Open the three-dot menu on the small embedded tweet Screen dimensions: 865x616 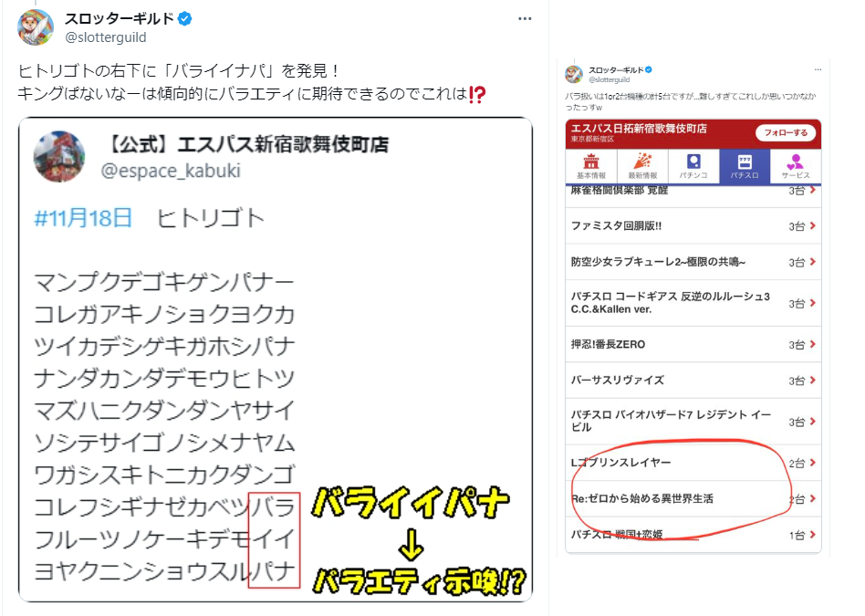click(818, 69)
